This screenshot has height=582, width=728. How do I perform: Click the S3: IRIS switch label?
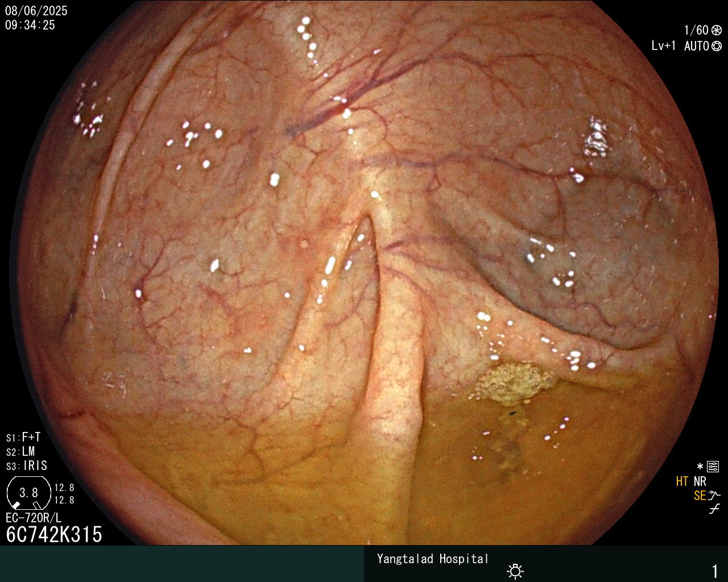pos(27,465)
